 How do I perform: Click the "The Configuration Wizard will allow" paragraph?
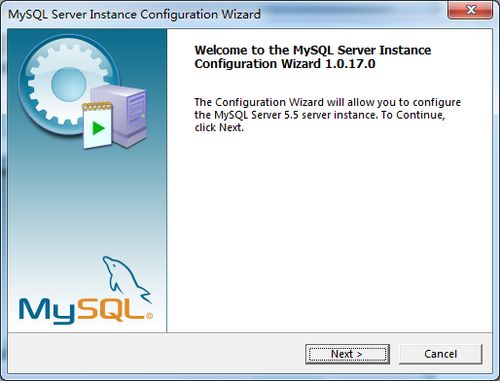click(327, 115)
